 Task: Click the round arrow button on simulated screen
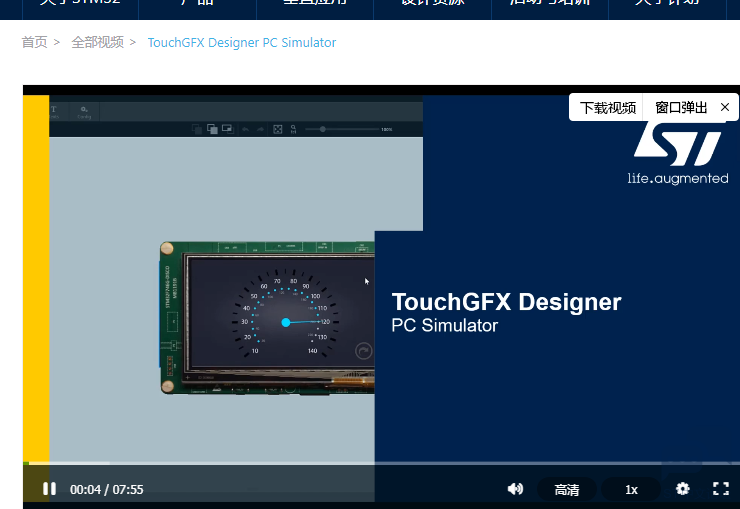tap(363, 351)
